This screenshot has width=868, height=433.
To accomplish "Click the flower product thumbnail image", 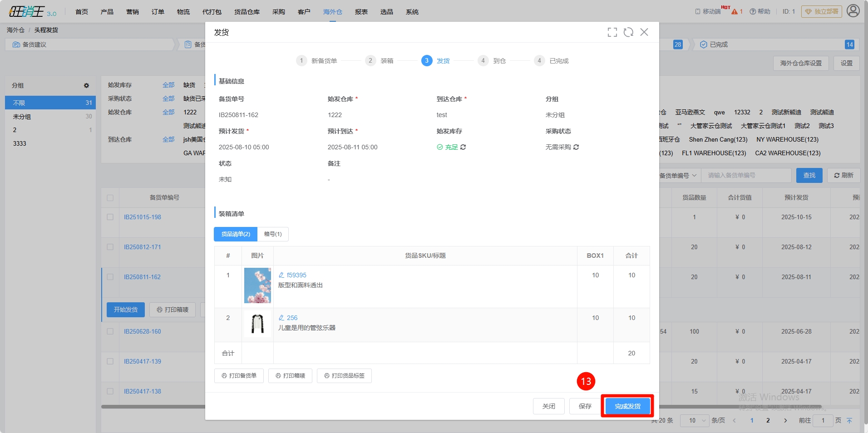I will [x=257, y=285].
